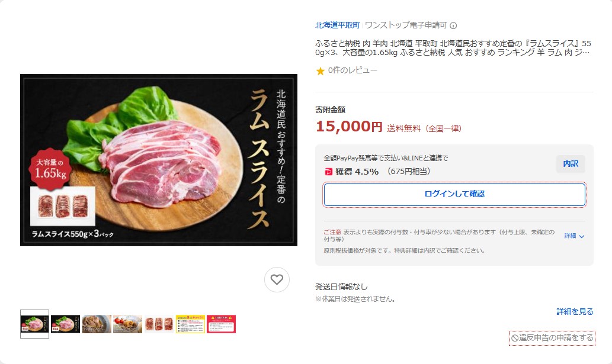Expand the 詳細 chevron in the notice
612x364 pixels.
(x=574, y=236)
